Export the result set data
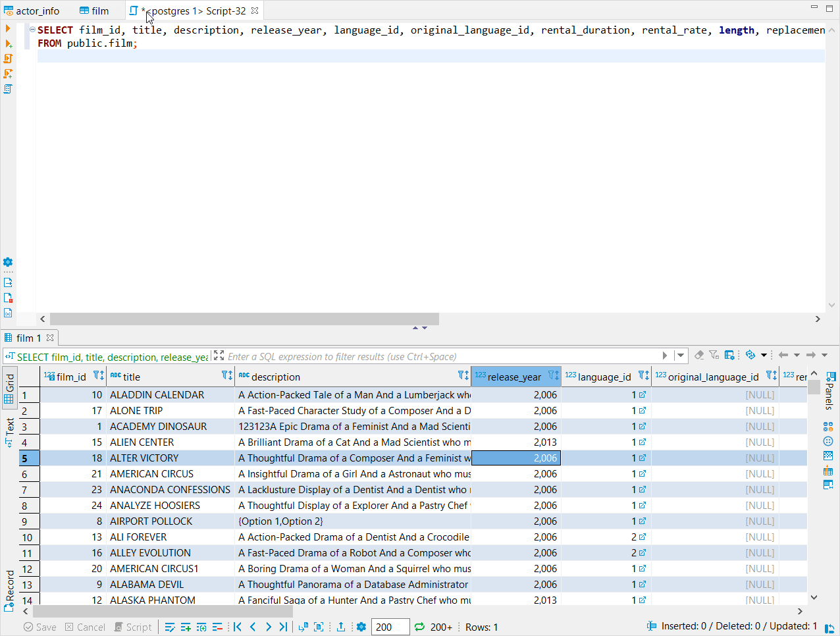 (341, 626)
